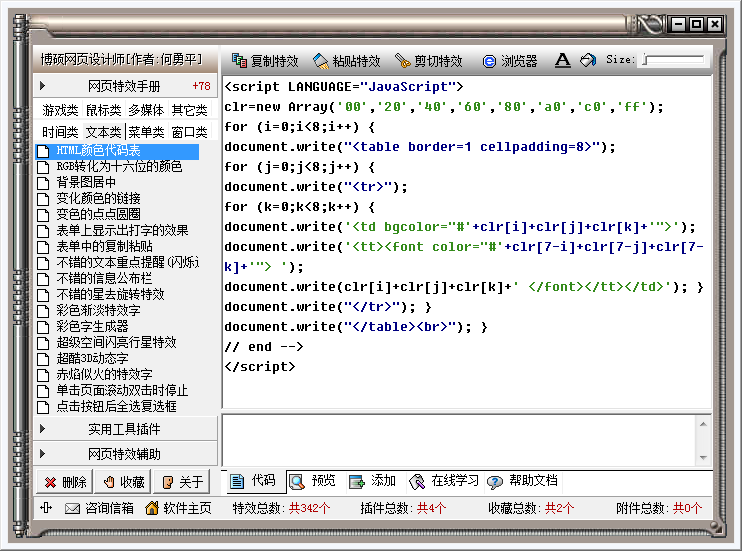Click the 复制特效 copy effect toolbar icon

click(239, 61)
